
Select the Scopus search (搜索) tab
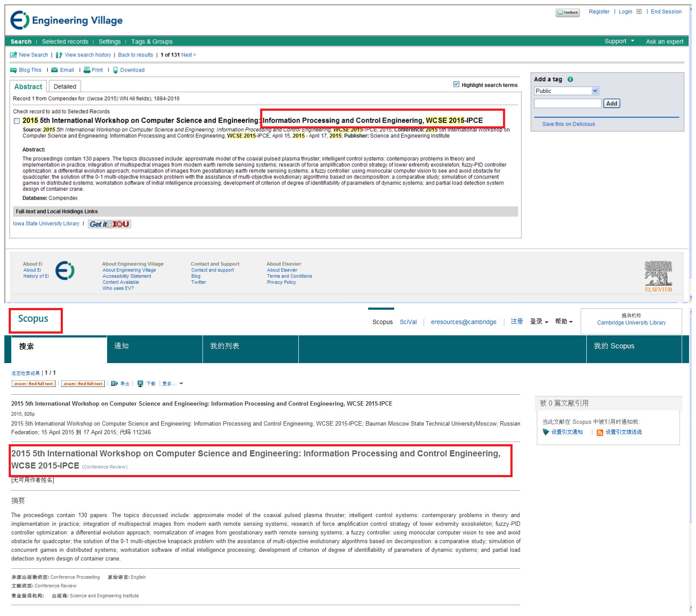(x=59, y=349)
